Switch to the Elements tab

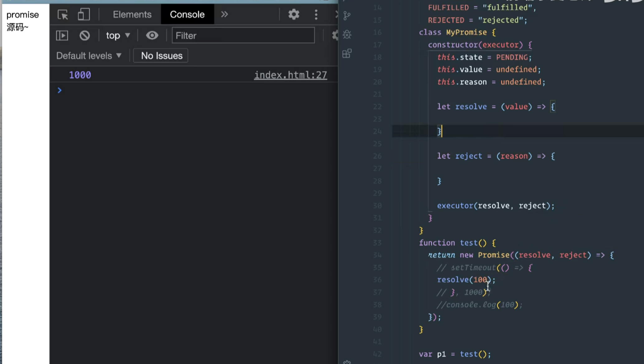132,14
